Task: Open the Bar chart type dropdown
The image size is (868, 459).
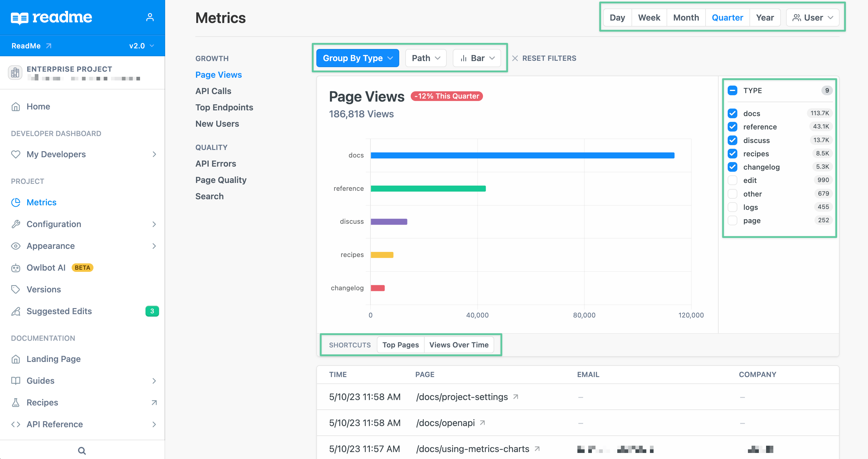Action: click(x=476, y=58)
